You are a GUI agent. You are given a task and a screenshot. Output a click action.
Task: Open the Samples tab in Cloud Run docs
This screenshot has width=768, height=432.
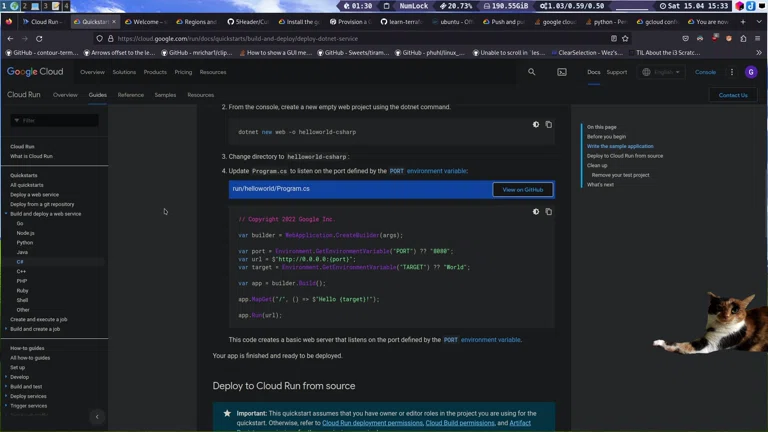tap(165, 95)
